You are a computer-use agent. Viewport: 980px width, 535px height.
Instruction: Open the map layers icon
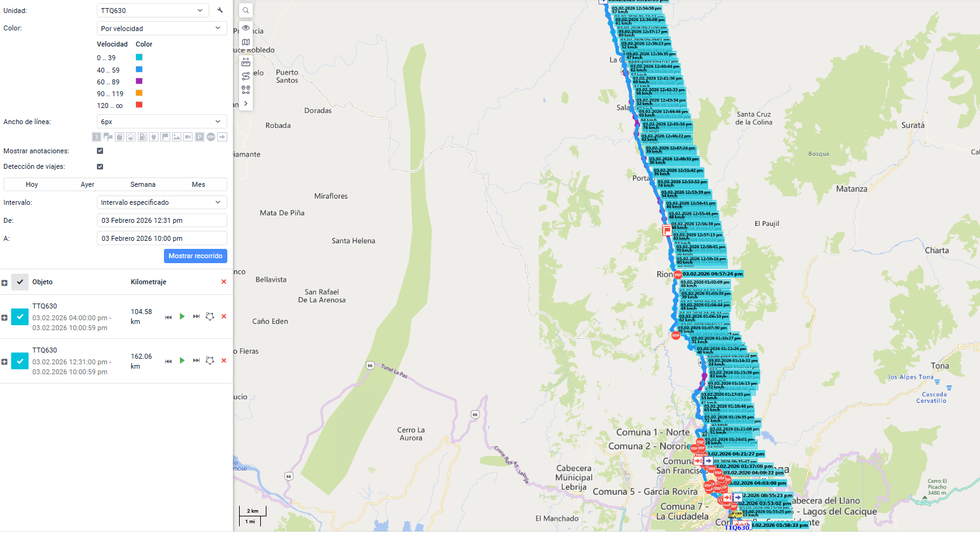246,42
